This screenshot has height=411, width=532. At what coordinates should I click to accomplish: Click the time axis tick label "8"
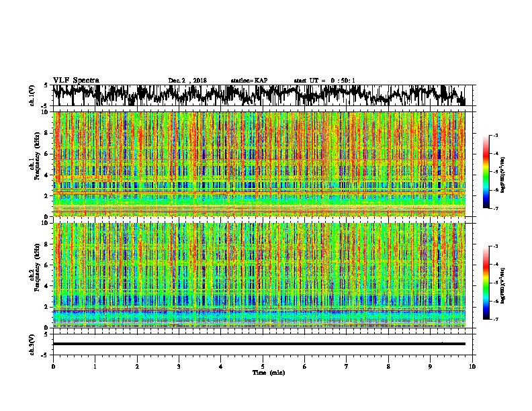pyautogui.click(x=388, y=367)
